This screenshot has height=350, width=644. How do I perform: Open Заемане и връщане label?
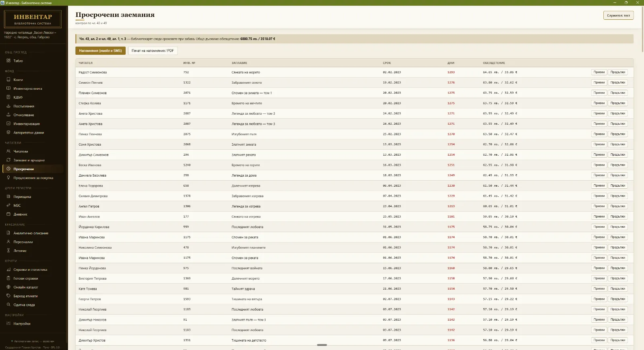pyautogui.click(x=29, y=160)
